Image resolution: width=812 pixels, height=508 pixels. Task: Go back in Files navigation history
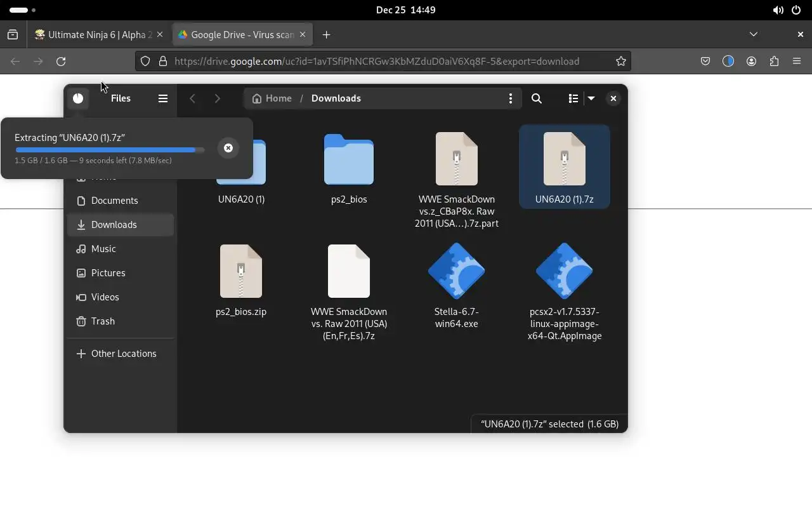coord(193,98)
